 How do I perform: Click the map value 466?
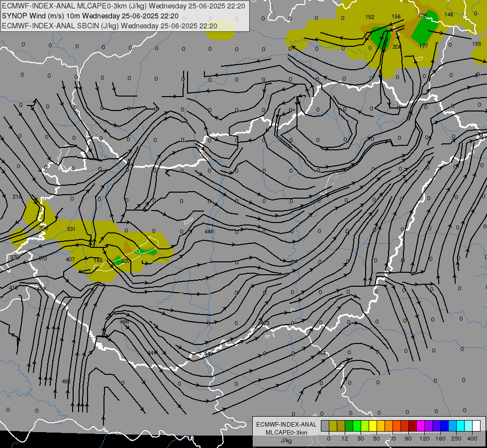(124, 322)
